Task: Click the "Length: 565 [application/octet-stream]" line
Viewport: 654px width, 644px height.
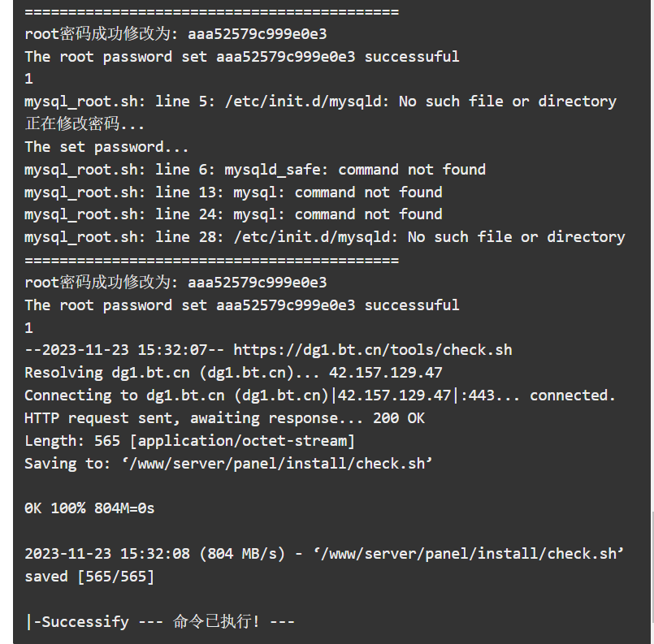Action: pyautogui.click(x=189, y=441)
